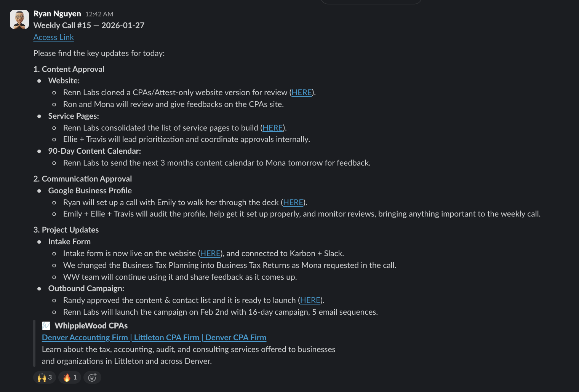Image resolution: width=579 pixels, height=392 pixels.
Task: Open the HERE link for the live intake form
Action: 210,253
